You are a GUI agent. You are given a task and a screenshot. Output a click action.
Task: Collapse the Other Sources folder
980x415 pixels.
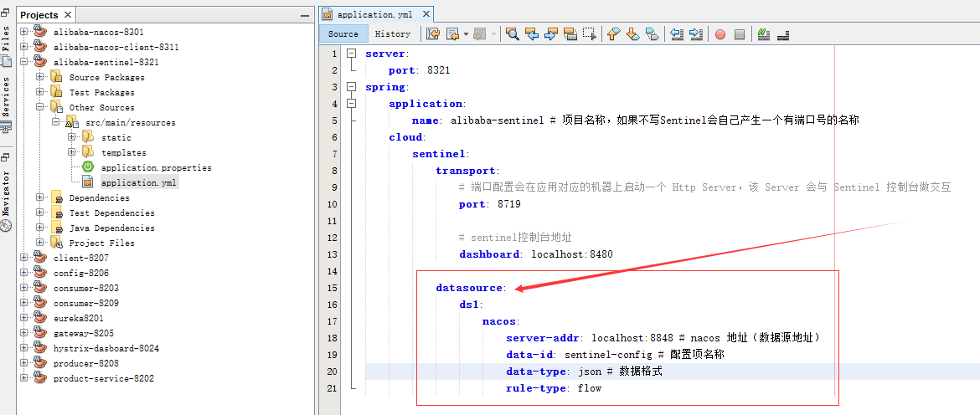39,107
